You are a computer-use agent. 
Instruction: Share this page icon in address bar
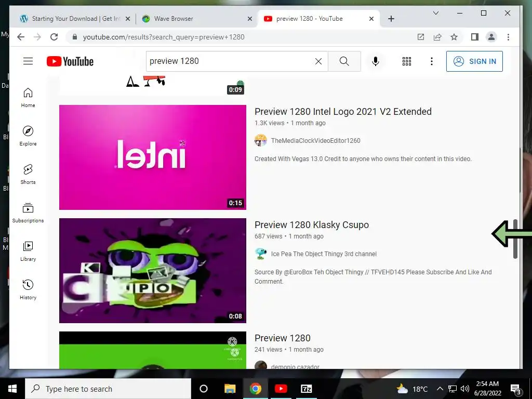pyautogui.click(x=437, y=37)
